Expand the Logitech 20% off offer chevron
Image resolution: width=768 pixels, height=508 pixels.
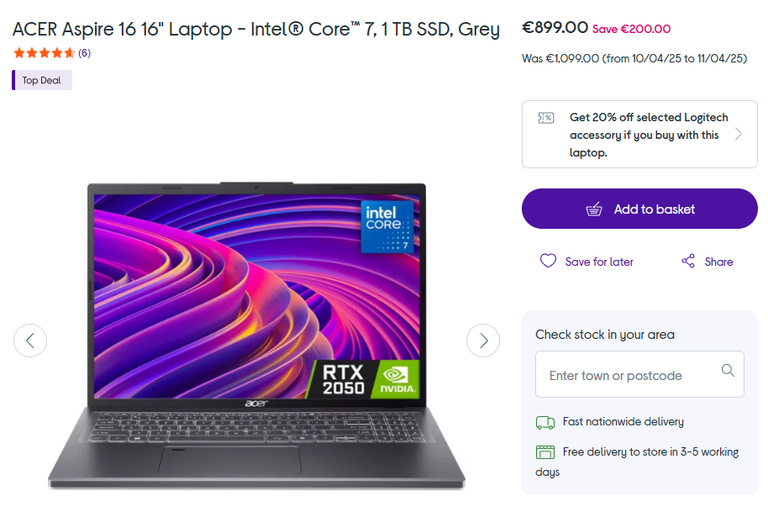point(739,134)
